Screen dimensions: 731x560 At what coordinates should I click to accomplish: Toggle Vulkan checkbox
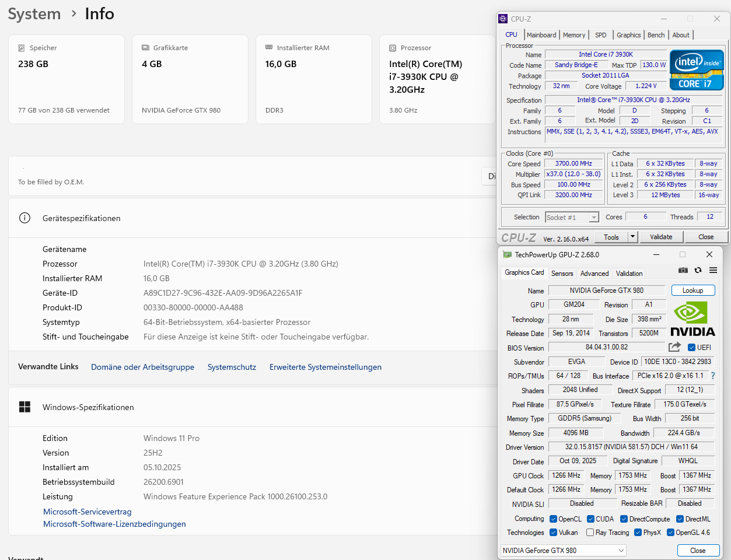[x=553, y=532]
